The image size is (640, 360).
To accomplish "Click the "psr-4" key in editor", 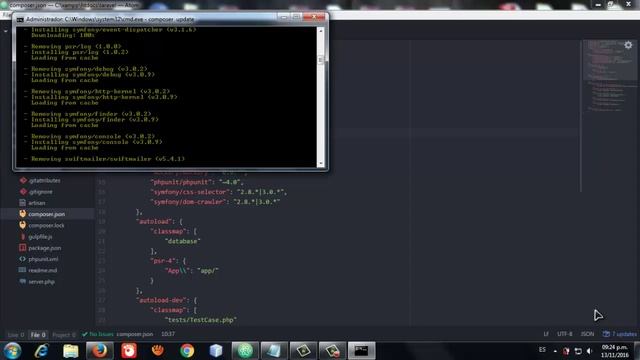I will [163, 261].
